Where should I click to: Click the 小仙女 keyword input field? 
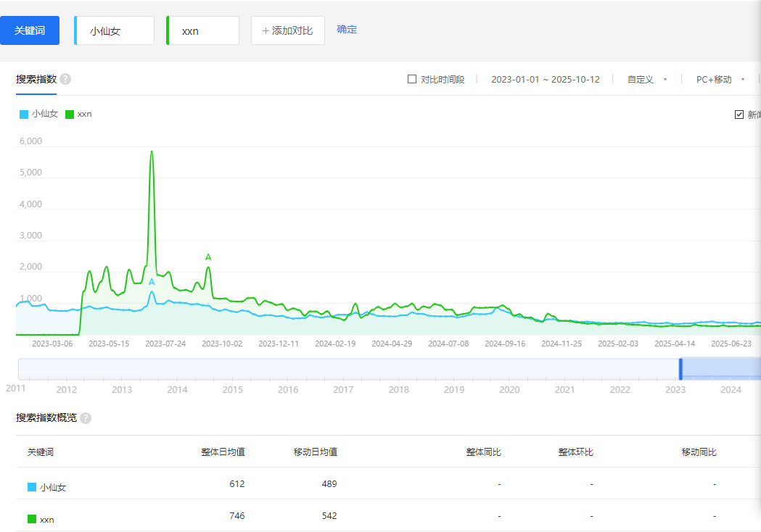[x=115, y=31]
